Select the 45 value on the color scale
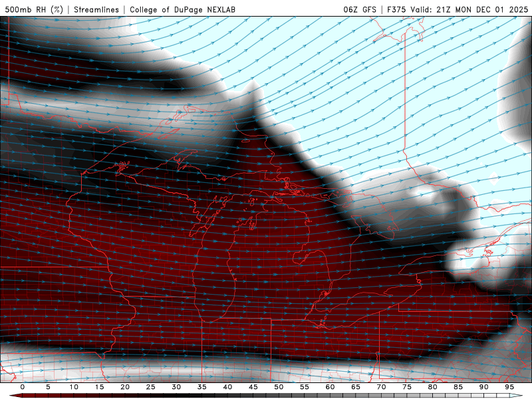Image resolution: width=532 pixels, height=399 pixels. (253, 387)
